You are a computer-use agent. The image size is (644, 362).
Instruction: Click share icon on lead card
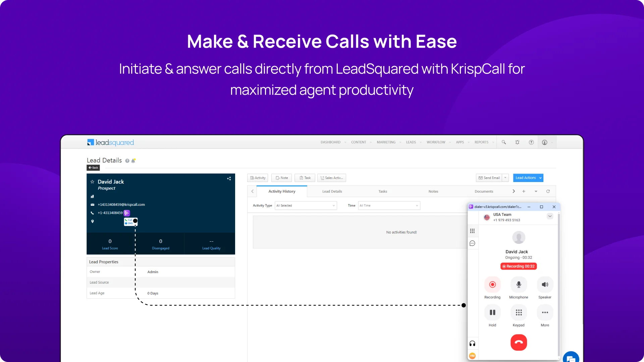(229, 179)
